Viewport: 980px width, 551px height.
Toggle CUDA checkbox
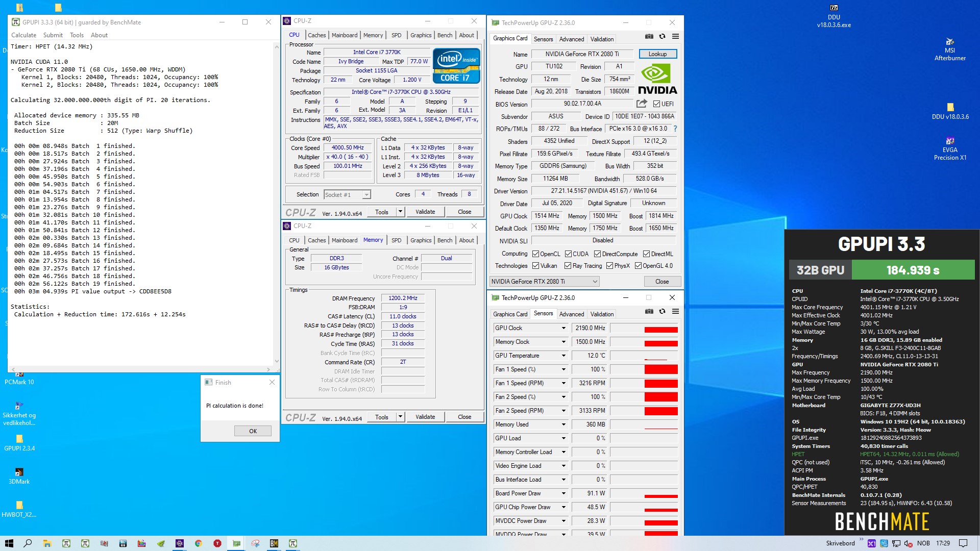coord(568,254)
